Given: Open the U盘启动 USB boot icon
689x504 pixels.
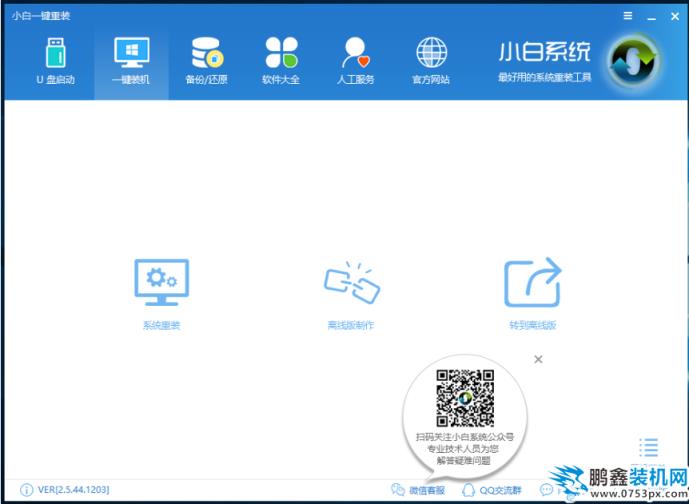Looking at the screenshot, I should 56,53.
